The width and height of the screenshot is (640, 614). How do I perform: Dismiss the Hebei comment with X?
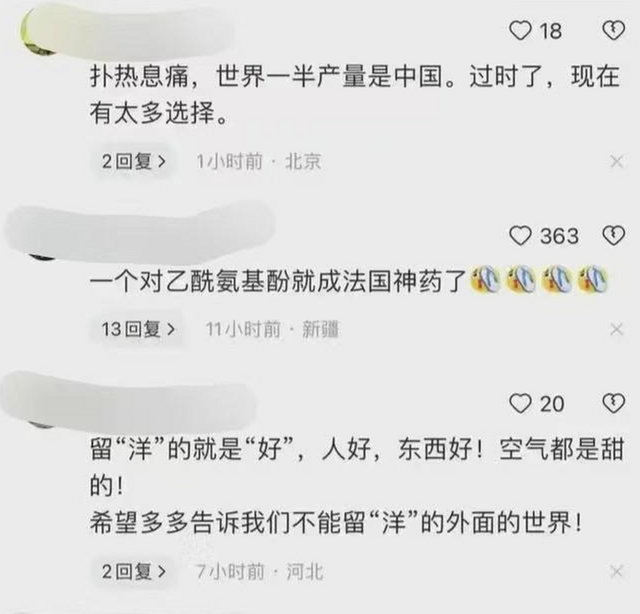pos(616,572)
